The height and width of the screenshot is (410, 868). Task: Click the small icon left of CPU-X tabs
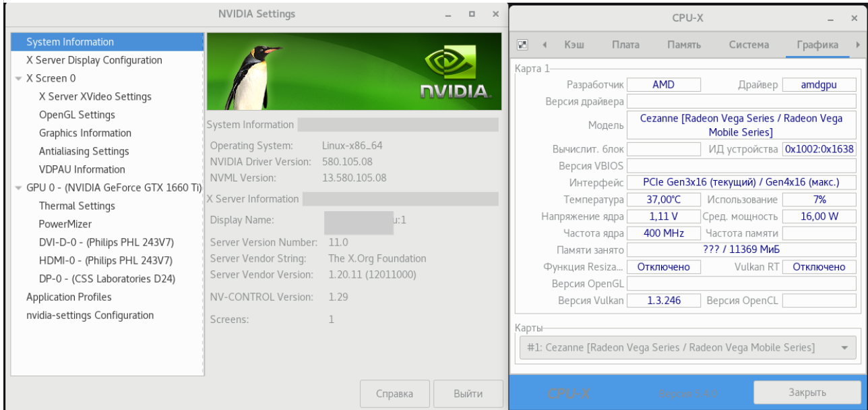coord(521,45)
